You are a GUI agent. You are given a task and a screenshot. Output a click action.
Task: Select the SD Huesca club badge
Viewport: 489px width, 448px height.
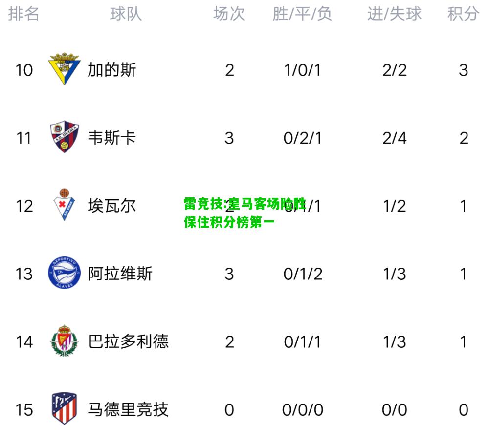(x=64, y=136)
